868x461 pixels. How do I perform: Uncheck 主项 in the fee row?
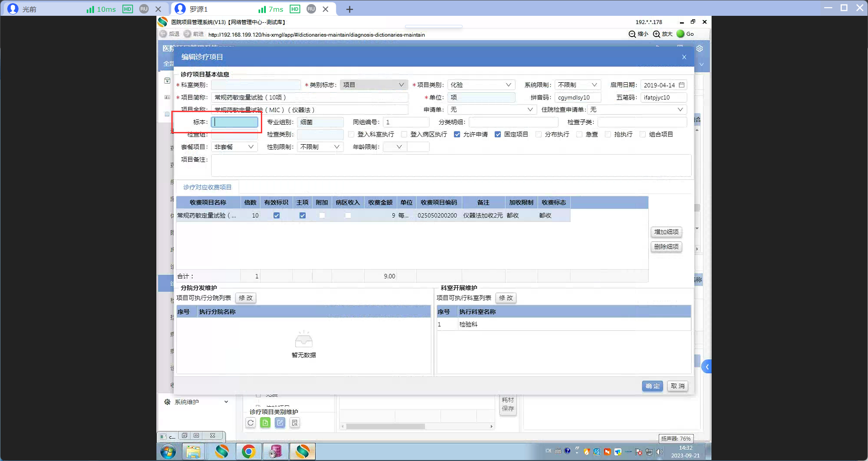302,216
